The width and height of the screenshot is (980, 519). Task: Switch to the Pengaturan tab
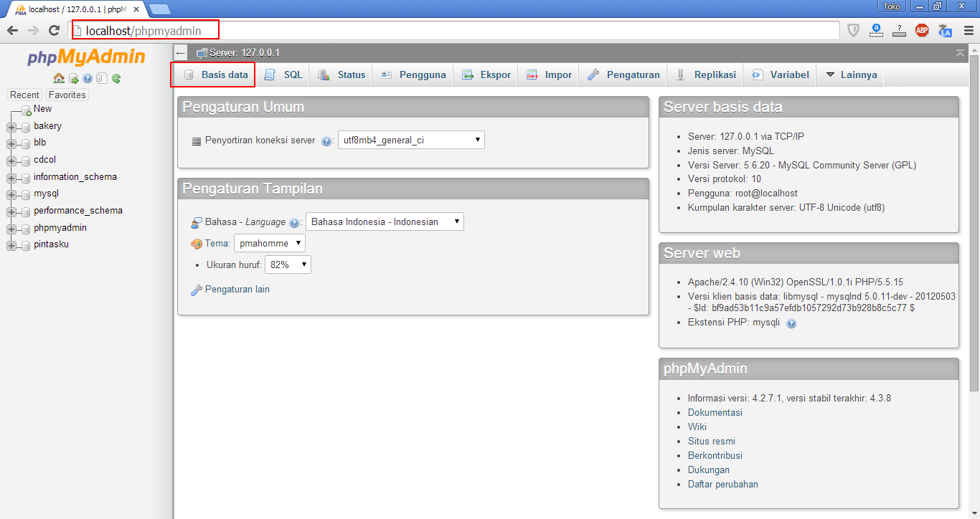623,75
